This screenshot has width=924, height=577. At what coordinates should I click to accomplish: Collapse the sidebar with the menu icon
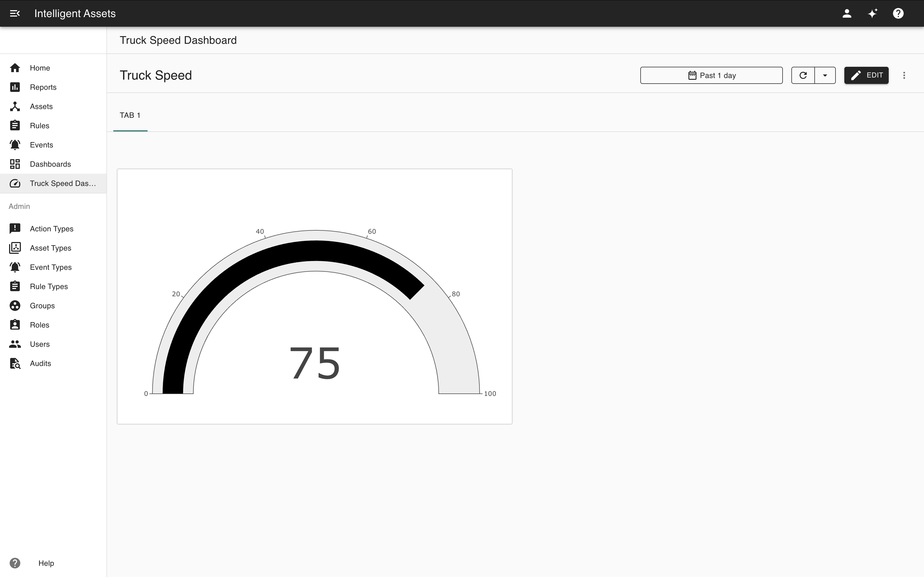pos(14,13)
